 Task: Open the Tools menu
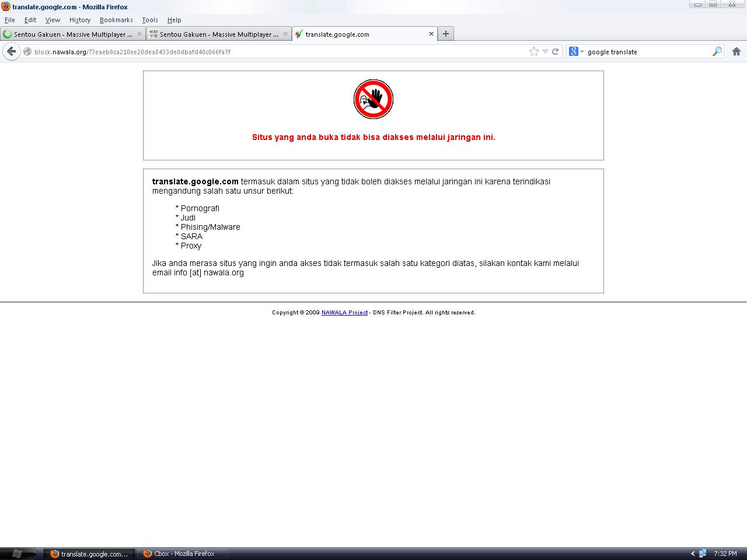150,20
